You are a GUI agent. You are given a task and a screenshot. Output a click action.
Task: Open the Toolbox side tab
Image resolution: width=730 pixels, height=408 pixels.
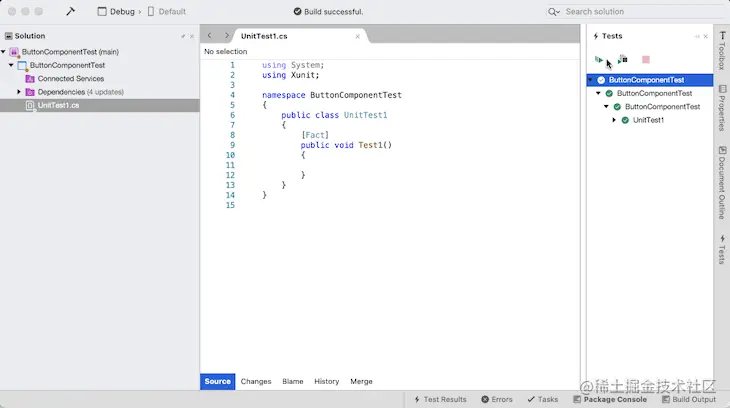click(722, 50)
